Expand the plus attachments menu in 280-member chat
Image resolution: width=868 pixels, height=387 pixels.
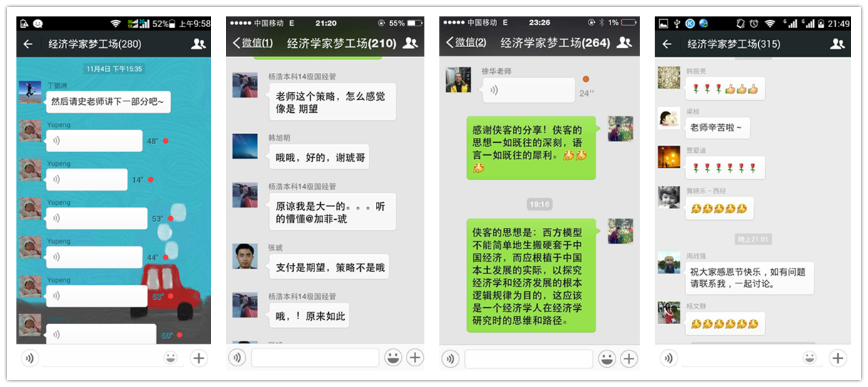(x=199, y=358)
